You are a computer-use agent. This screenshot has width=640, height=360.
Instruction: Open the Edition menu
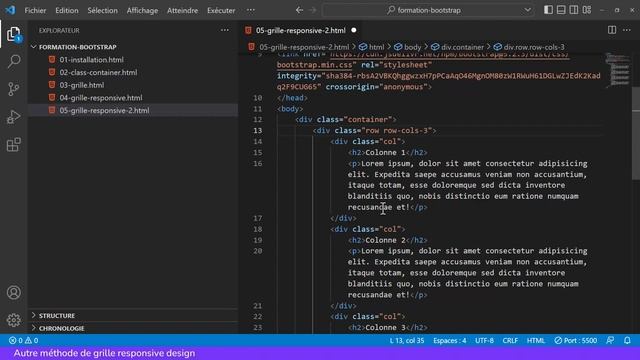point(67,10)
